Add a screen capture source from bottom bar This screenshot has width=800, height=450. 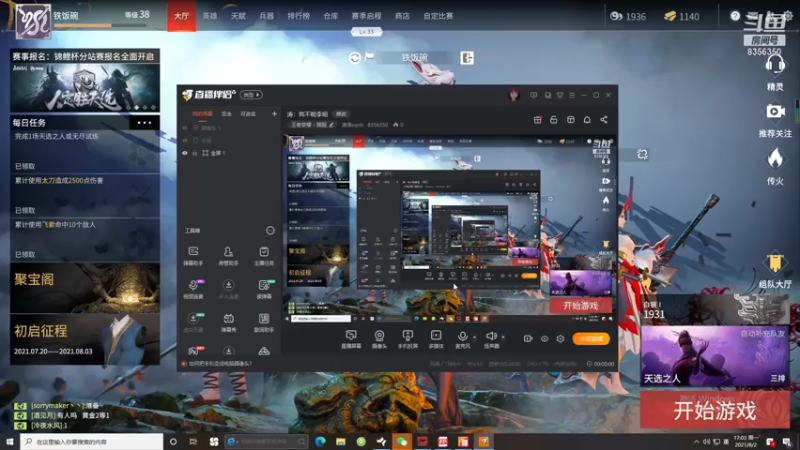click(x=351, y=339)
